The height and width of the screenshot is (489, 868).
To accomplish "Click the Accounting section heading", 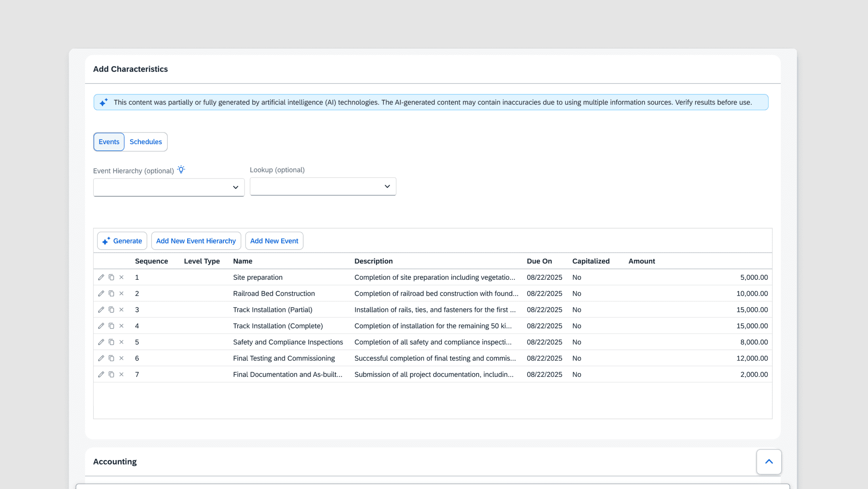I will pos(115,461).
